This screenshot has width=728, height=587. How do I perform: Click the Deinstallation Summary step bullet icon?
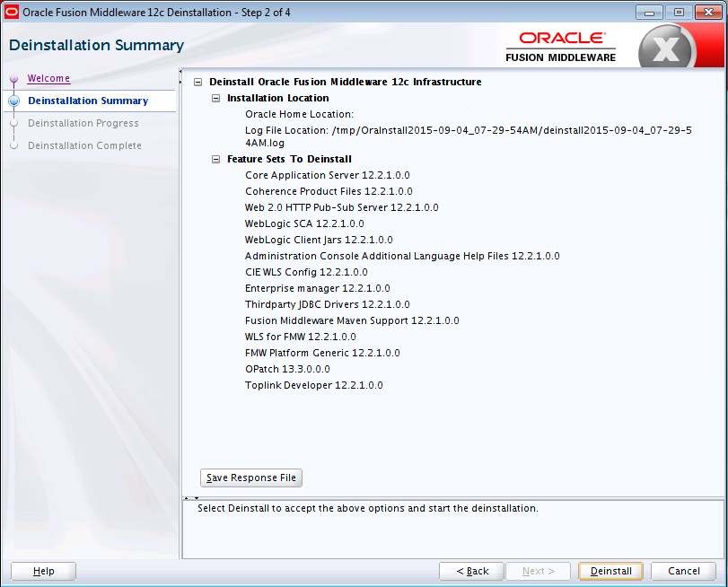(x=14, y=101)
